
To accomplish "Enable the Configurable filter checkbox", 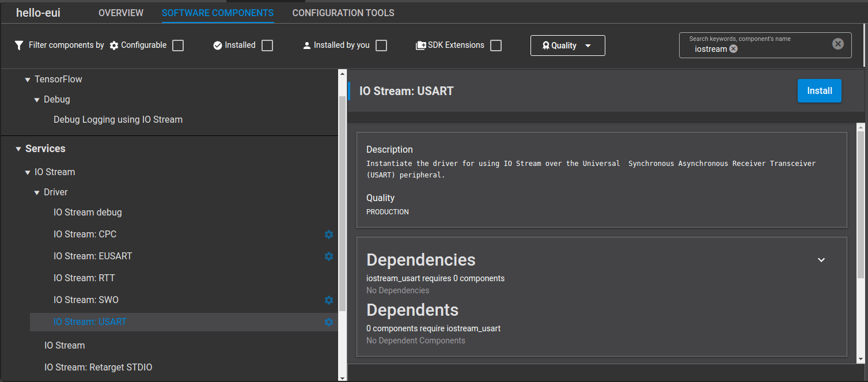I will point(178,46).
